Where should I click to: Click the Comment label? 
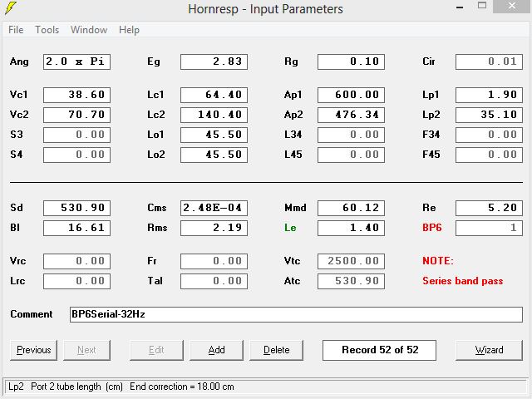(x=32, y=314)
